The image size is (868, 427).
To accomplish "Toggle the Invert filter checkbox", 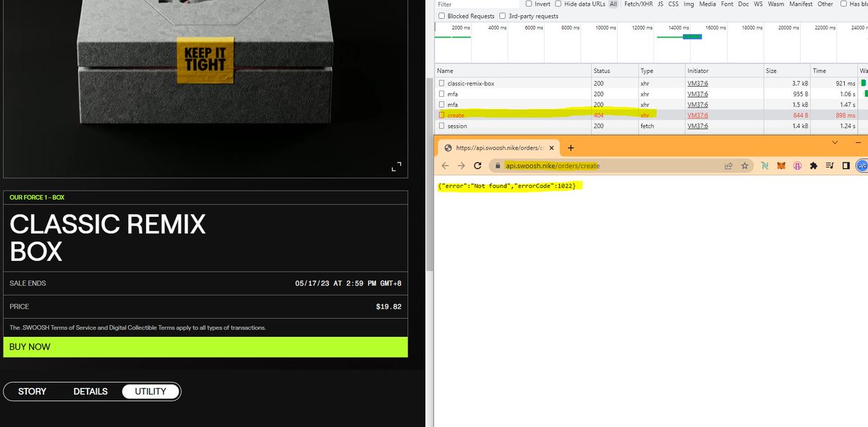I will tap(527, 4).
